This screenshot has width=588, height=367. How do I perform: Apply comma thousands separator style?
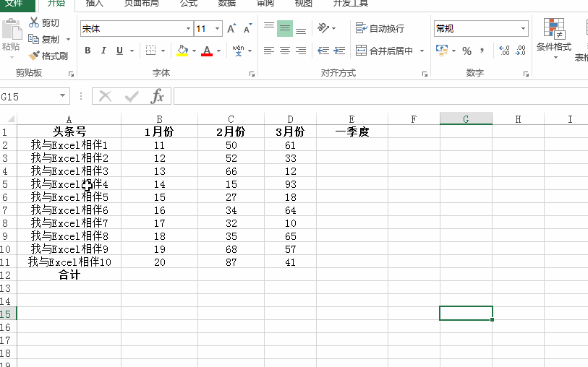(482, 51)
